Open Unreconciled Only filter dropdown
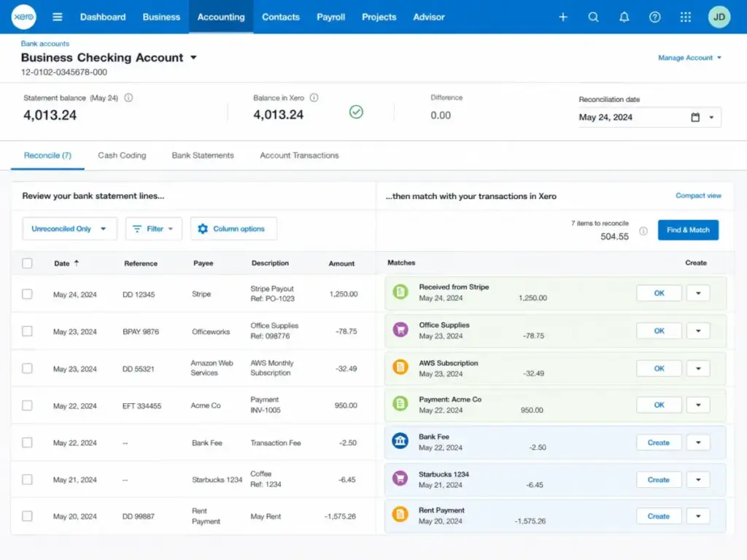Viewport: 747px width, 560px height. pyautogui.click(x=69, y=228)
